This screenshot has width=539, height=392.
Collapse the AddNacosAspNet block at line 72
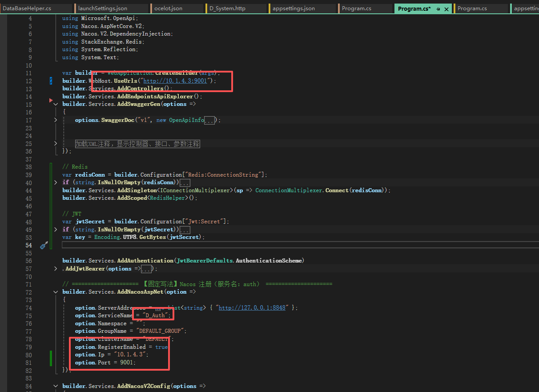pos(56,292)
